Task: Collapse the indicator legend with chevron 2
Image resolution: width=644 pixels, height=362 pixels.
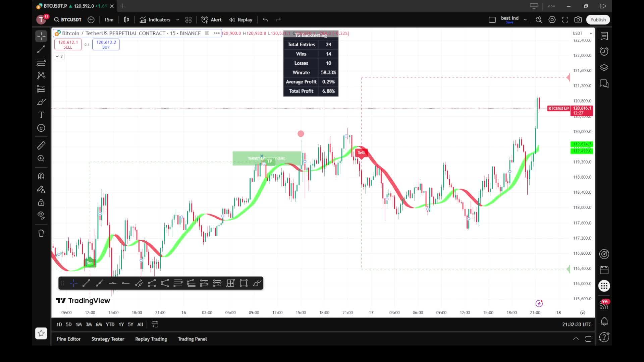Action: (x=59, y=56)
